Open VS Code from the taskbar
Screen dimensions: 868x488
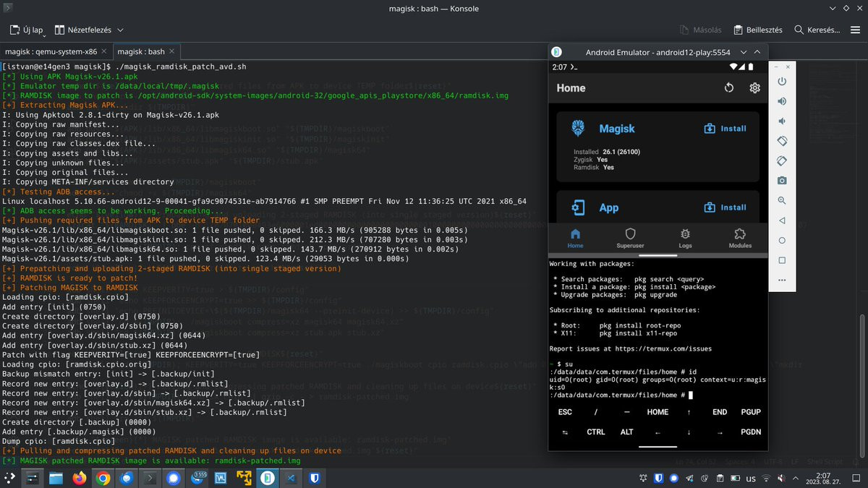coord(291,478)
